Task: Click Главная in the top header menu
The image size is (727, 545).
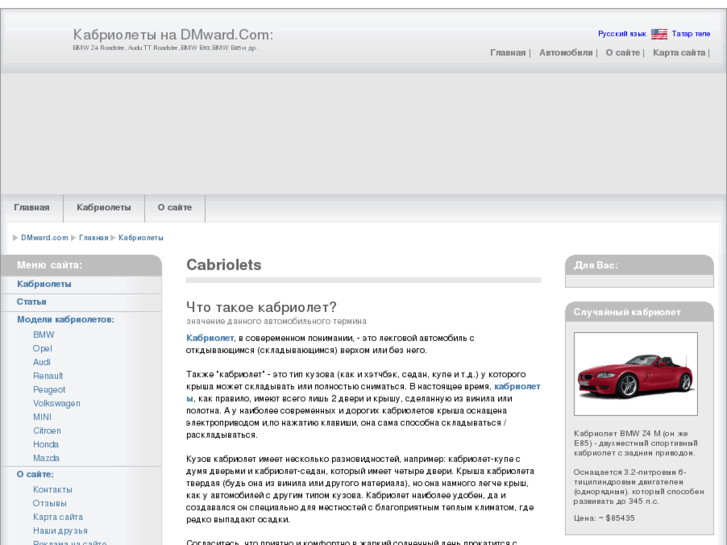Action: pyautogui.click(x=507, y=53)
